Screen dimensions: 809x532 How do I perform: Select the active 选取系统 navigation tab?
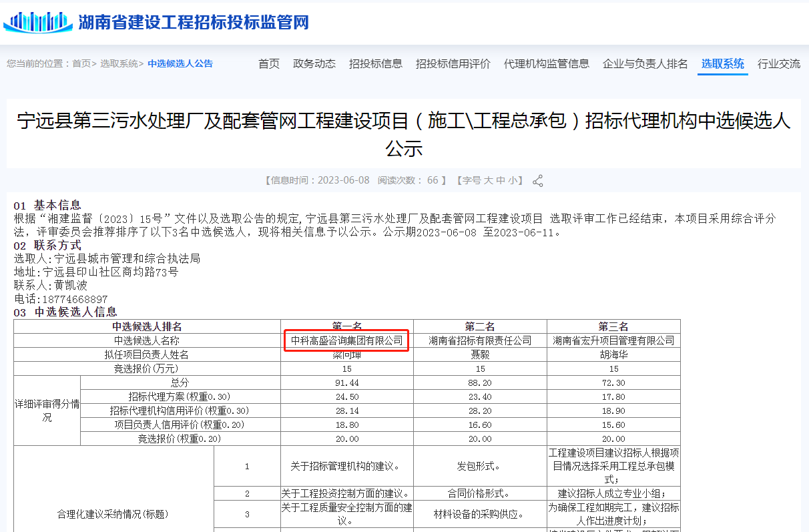723,63
